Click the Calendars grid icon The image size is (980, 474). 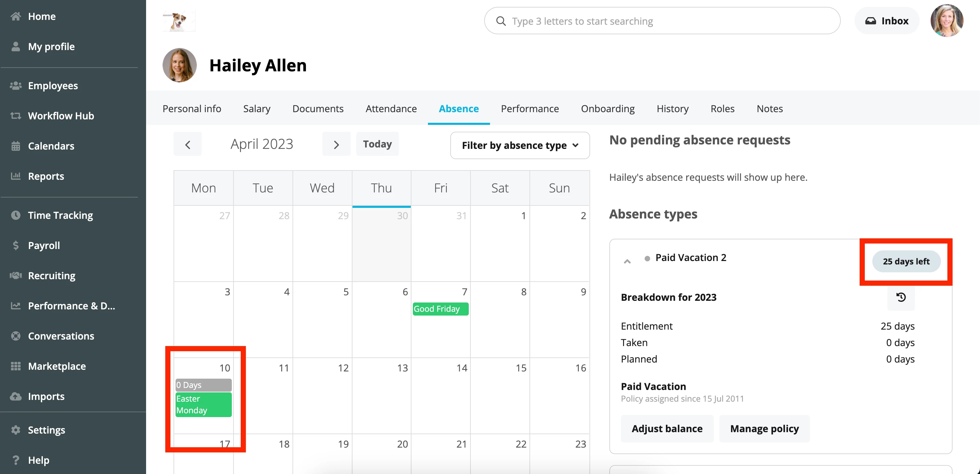(x=15, y=146)
